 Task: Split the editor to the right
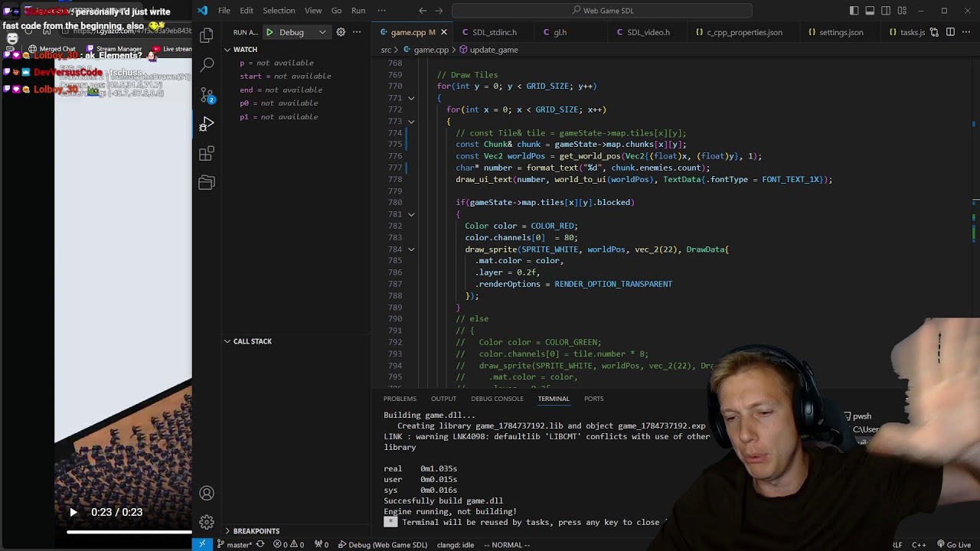pos(950,32)
